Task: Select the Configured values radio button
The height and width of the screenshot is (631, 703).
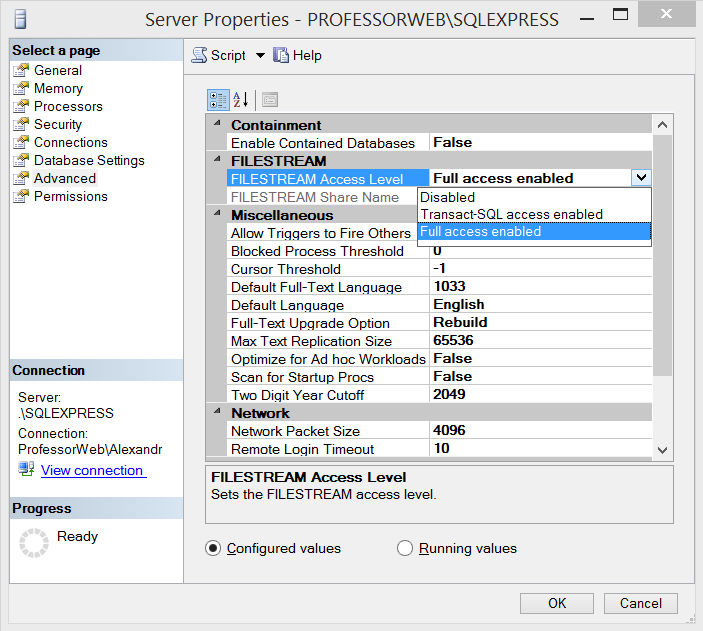Action: [213, 548]
